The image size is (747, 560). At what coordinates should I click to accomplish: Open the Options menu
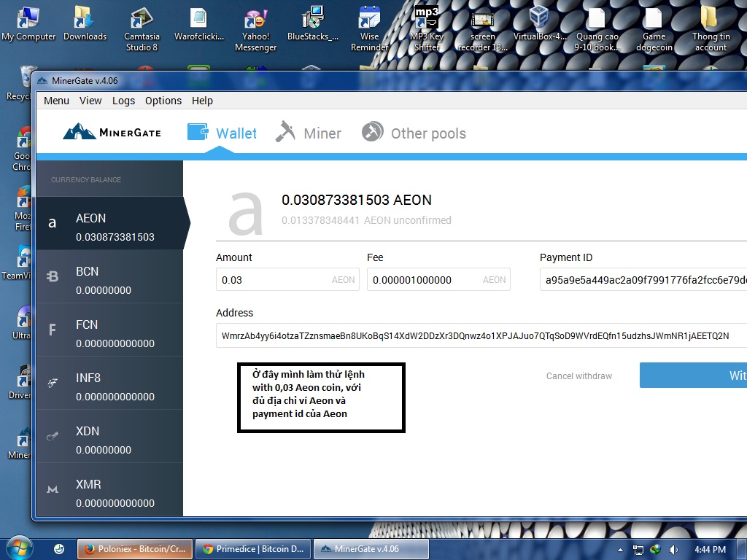pos(163,101)
